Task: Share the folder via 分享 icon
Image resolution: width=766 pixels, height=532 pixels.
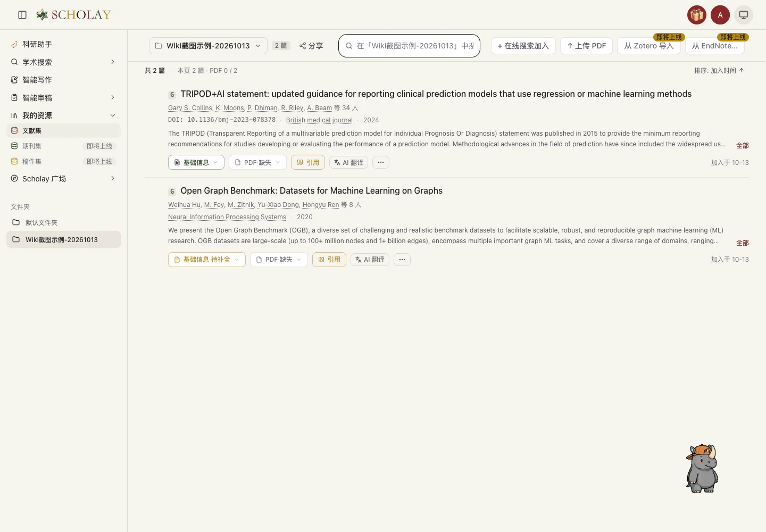Action: [311, 46]
